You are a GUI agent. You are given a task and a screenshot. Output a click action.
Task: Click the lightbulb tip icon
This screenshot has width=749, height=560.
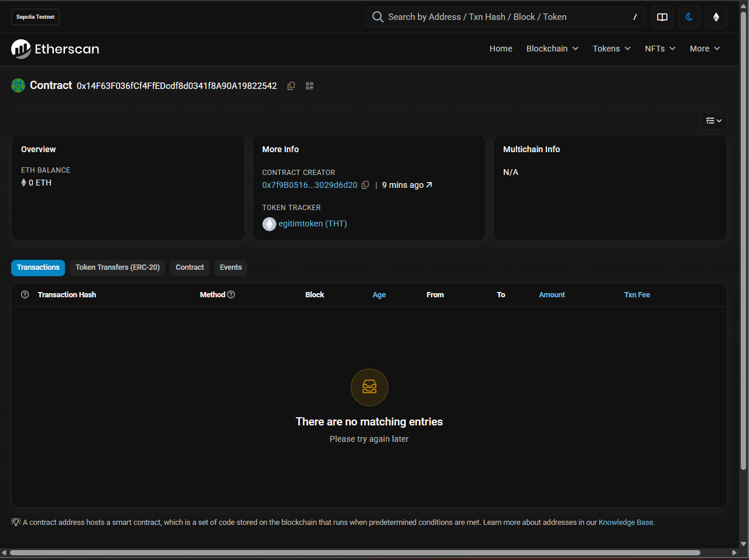pyautogui.click(x=16, y=522)
